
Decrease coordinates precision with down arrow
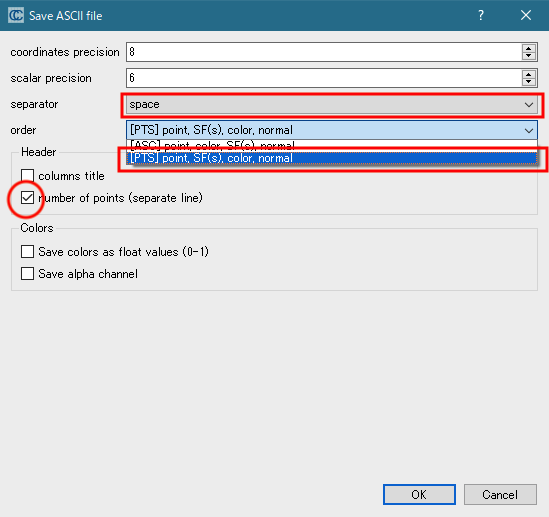[x=529, y=56]
